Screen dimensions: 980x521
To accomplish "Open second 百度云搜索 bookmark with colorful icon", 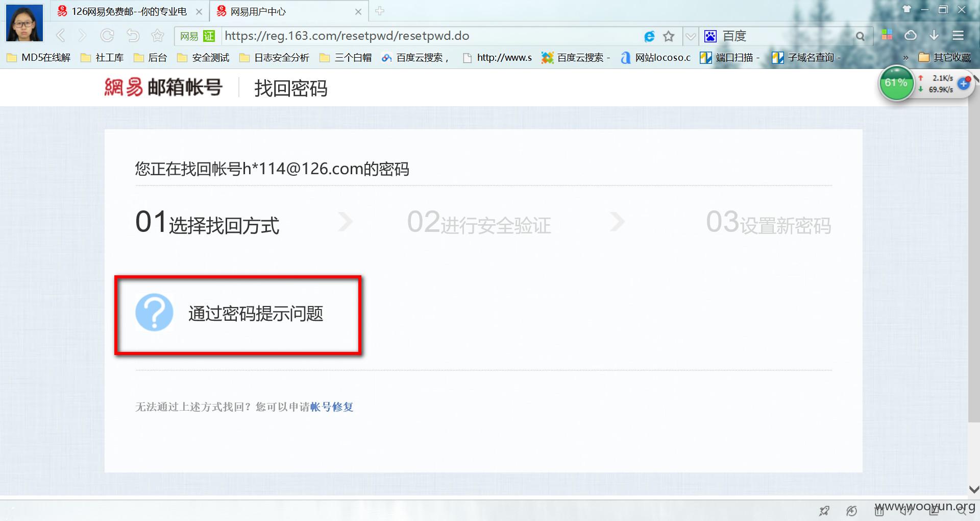I will point(576,58).
